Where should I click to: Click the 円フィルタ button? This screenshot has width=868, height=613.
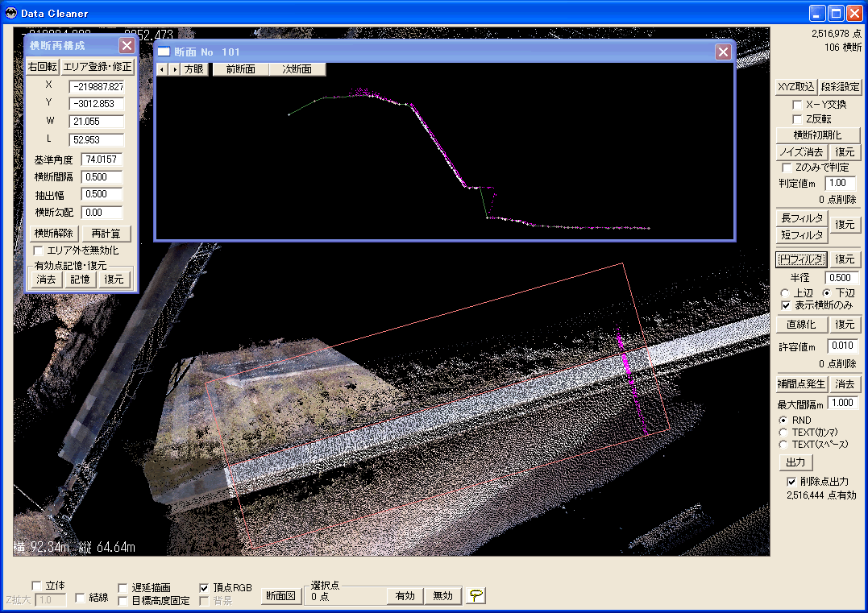click(x=801, y=259)
